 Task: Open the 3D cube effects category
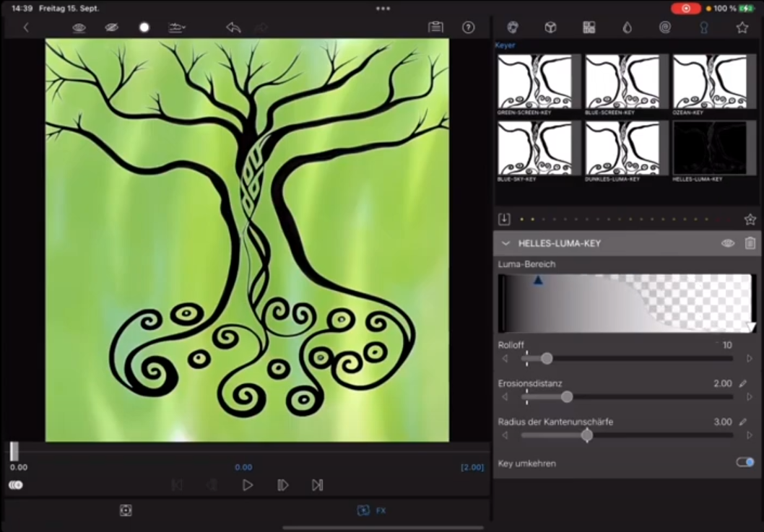(x=550, y=27)
